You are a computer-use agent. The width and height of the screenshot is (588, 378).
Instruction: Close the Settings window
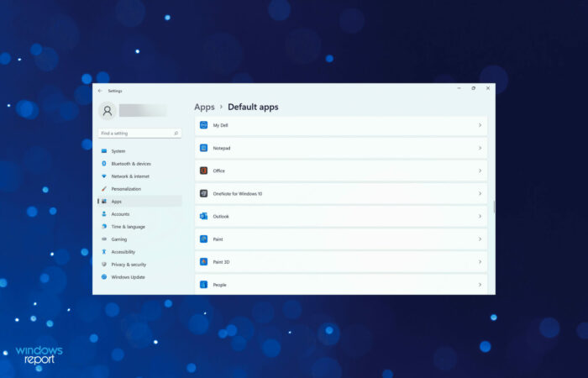tap(488, 88)
